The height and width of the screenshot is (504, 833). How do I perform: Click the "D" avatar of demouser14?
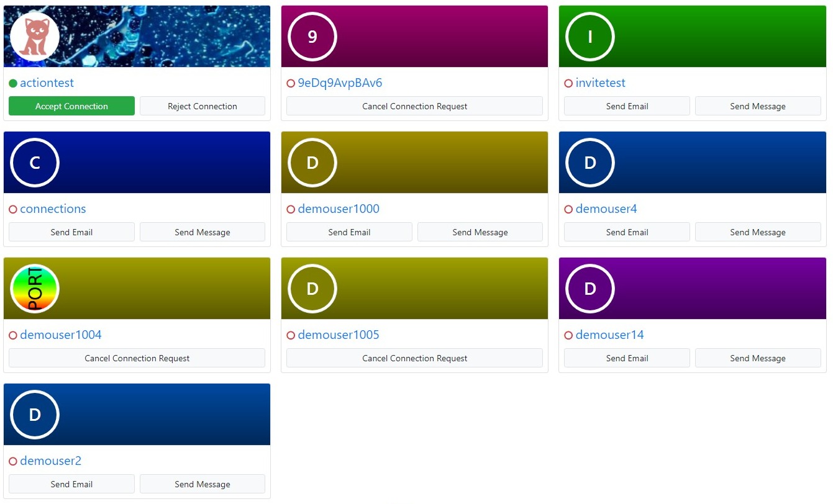(x=590, y=289)
